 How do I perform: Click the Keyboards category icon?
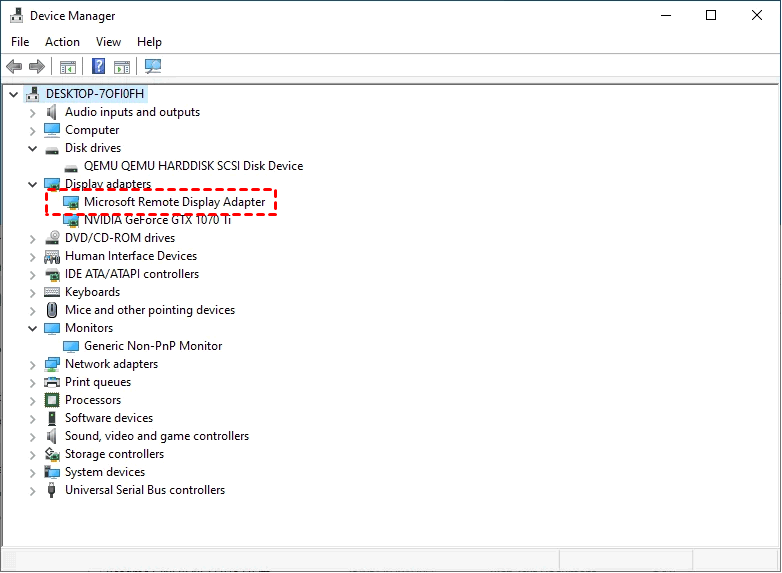click(x=52, y=292)
